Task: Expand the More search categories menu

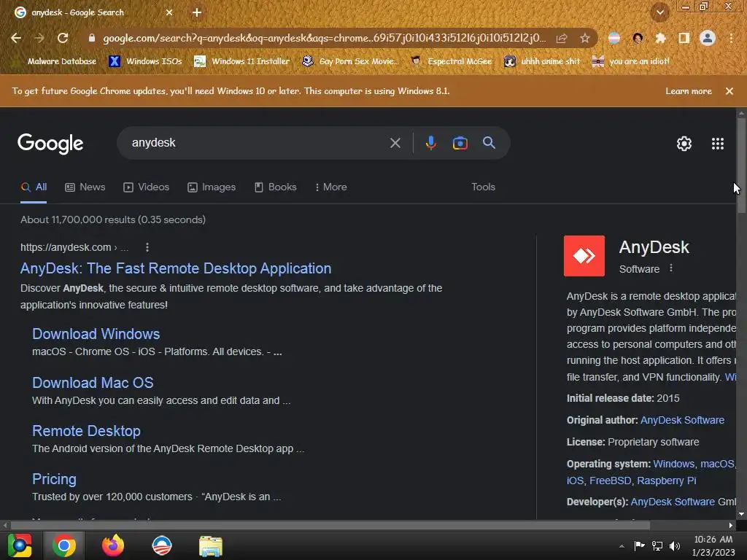Action: point(330,187)
